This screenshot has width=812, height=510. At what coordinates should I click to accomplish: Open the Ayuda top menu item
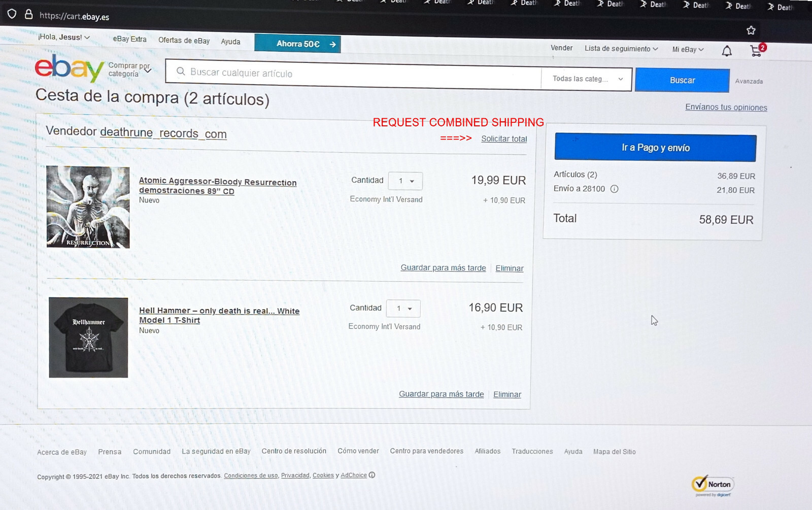point(230,42)
